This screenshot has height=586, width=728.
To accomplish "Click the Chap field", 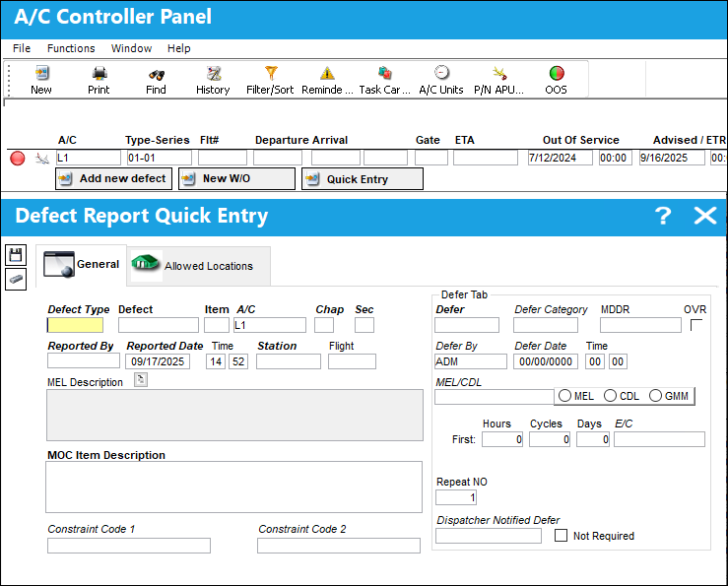I will (324, 325).
